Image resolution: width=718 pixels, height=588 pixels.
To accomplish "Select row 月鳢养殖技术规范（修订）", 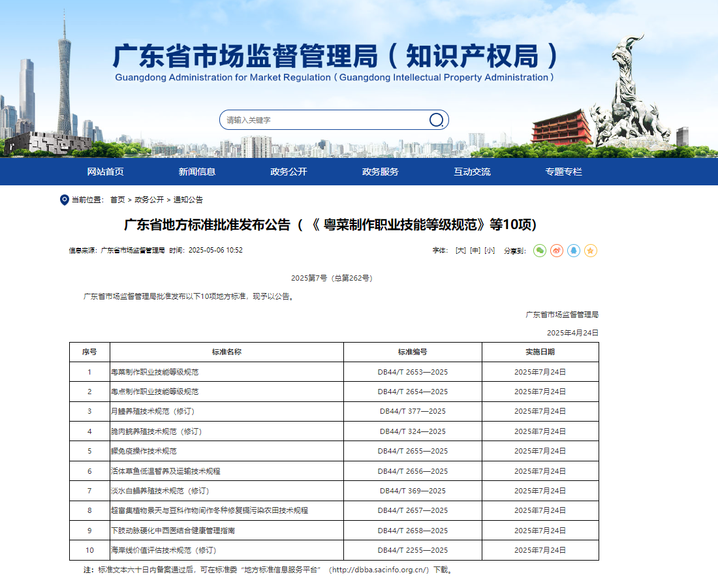I will point(334,411).
